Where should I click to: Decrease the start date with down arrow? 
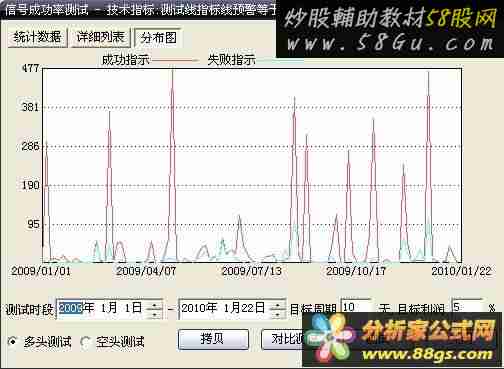154,314
